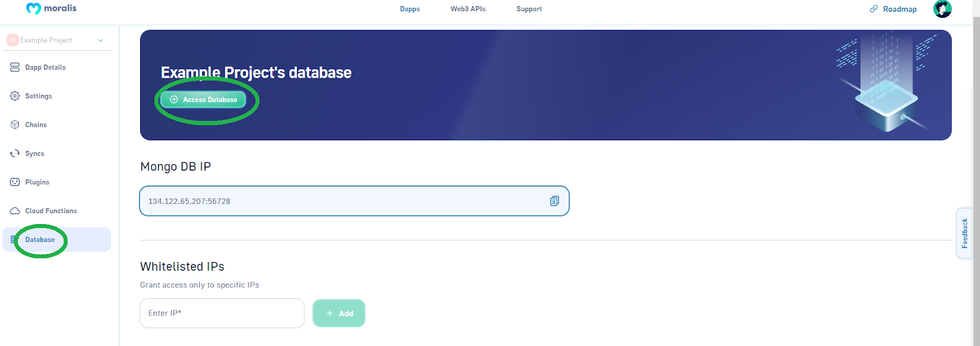The height and width of the screenshot is (346, 980).
Task: Click the Roadmap link icon
Action: click(873, 9)
